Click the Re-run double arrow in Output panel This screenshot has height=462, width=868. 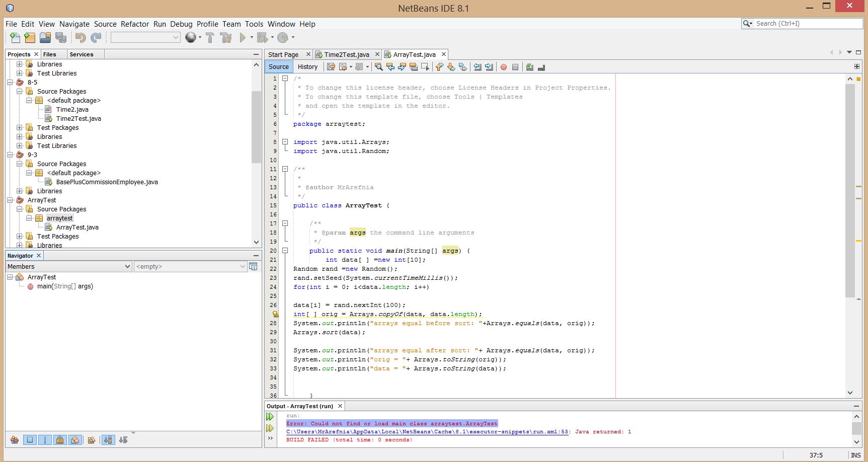pos(270,417)
